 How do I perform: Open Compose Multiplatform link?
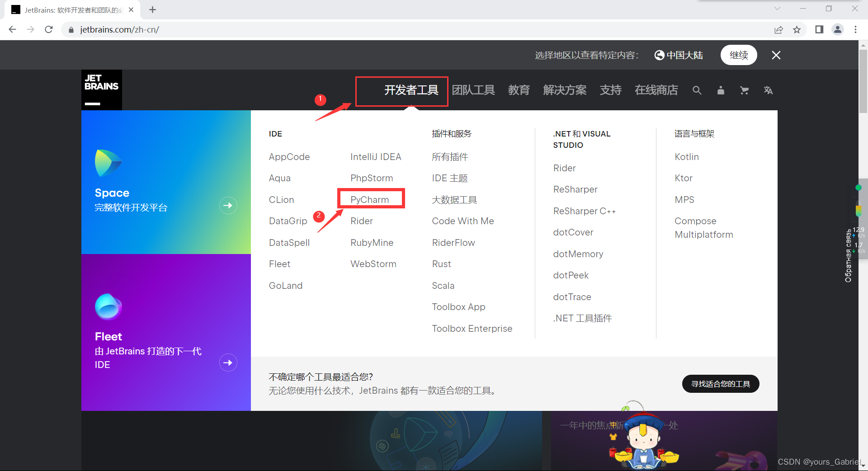coord(704,228)
